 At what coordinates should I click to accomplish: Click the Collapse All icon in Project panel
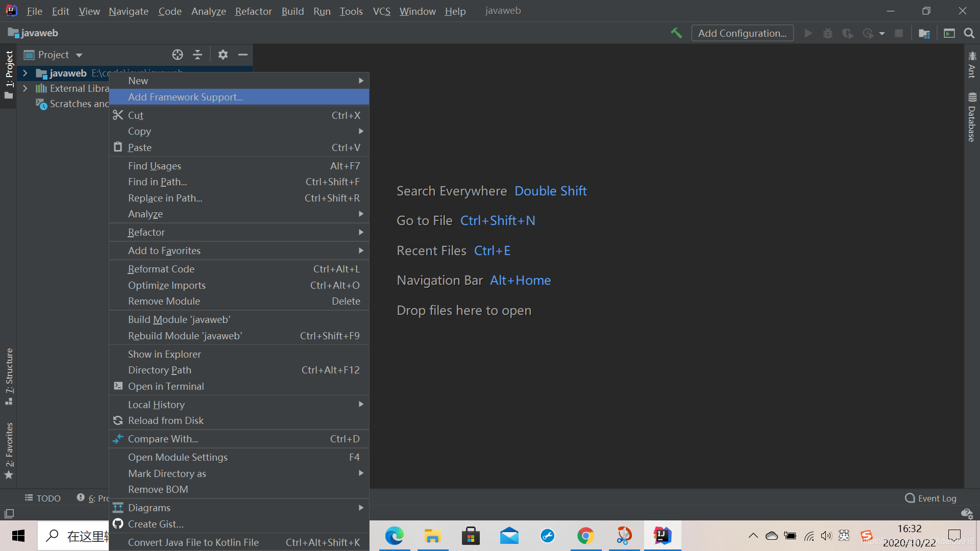tap(198, 55)
